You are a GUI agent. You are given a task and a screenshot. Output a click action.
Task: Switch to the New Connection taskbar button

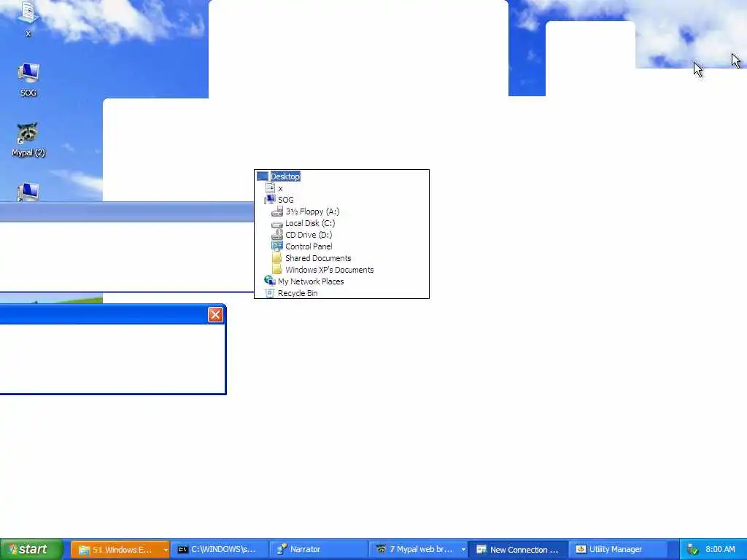[x=519, y=550]
